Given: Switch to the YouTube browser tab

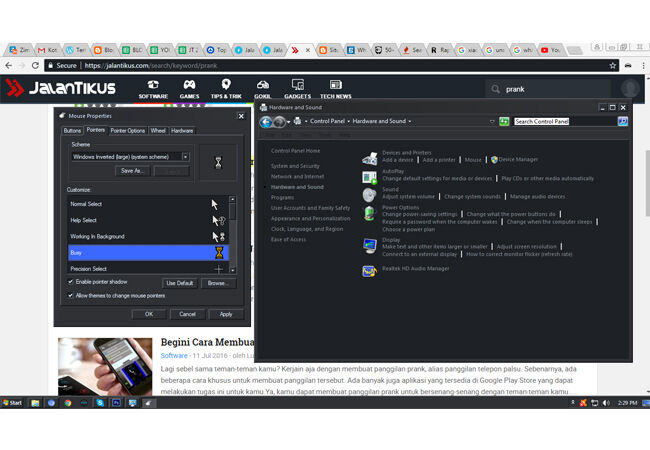Looking at the screenshot, I should point(551,50).
